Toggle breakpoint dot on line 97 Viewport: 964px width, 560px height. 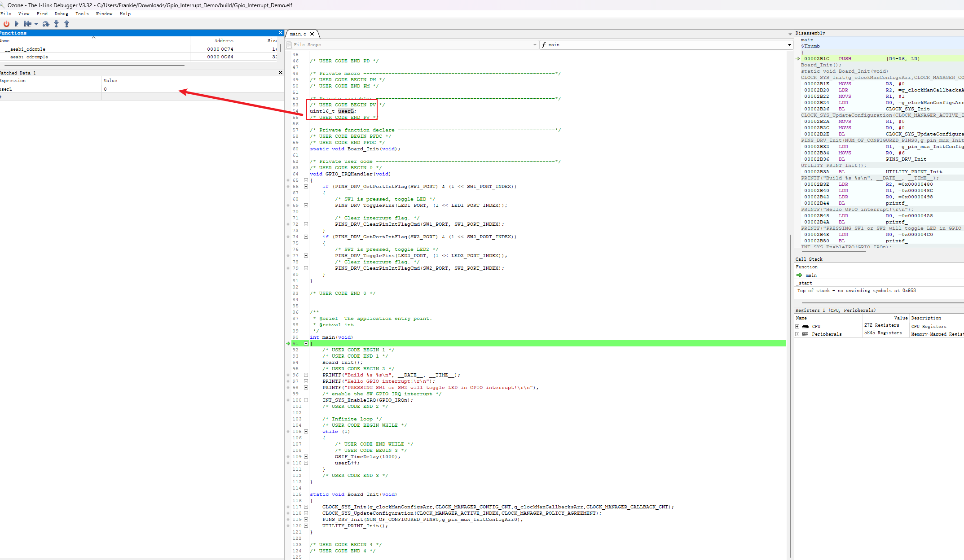coord(288,381)
